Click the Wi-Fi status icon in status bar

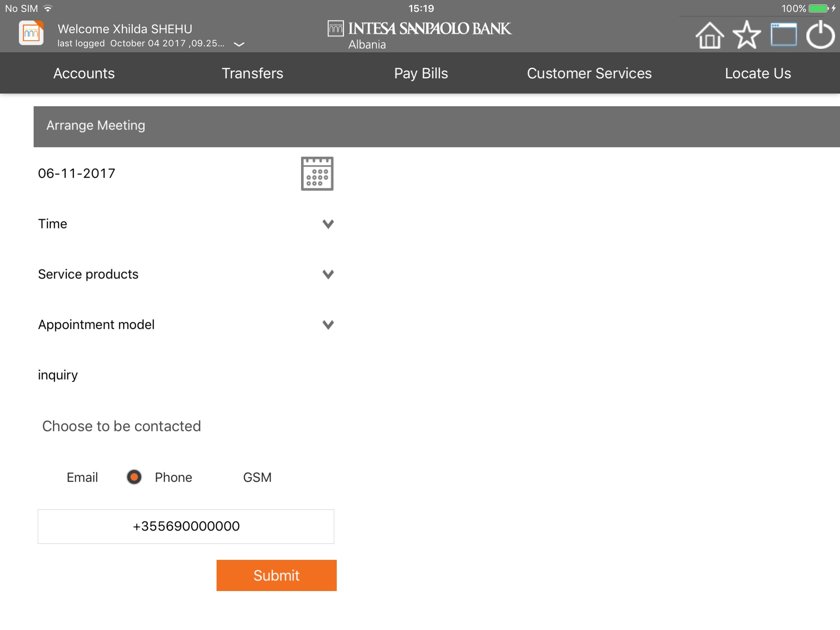pos(41,9)
